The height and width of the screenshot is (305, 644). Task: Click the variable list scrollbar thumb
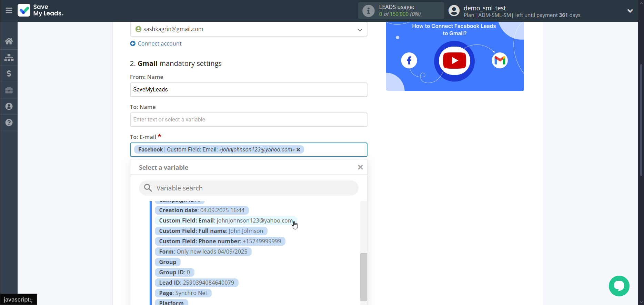pos(363,277)
